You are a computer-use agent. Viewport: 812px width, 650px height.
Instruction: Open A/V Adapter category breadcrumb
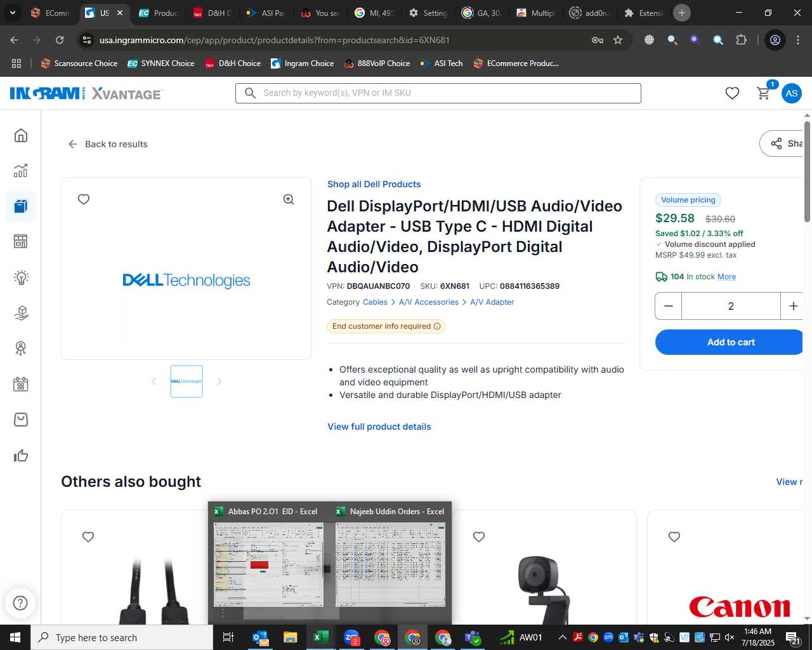[x=492, y=302]
